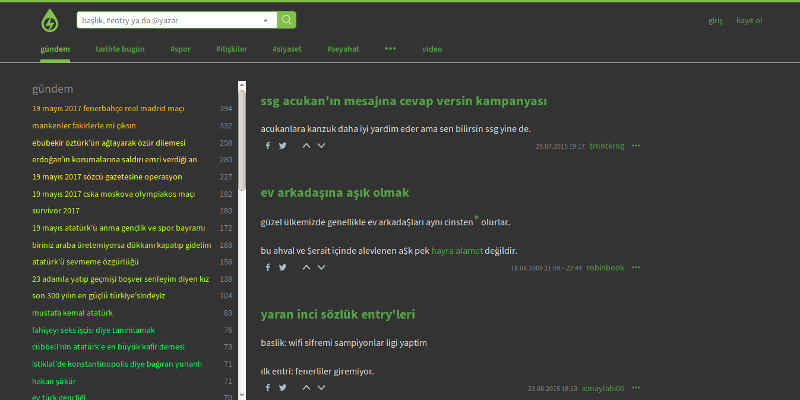Open topic mankenler fakirlerle mi çıksın
Screen dimensions: 800x400
84,126
